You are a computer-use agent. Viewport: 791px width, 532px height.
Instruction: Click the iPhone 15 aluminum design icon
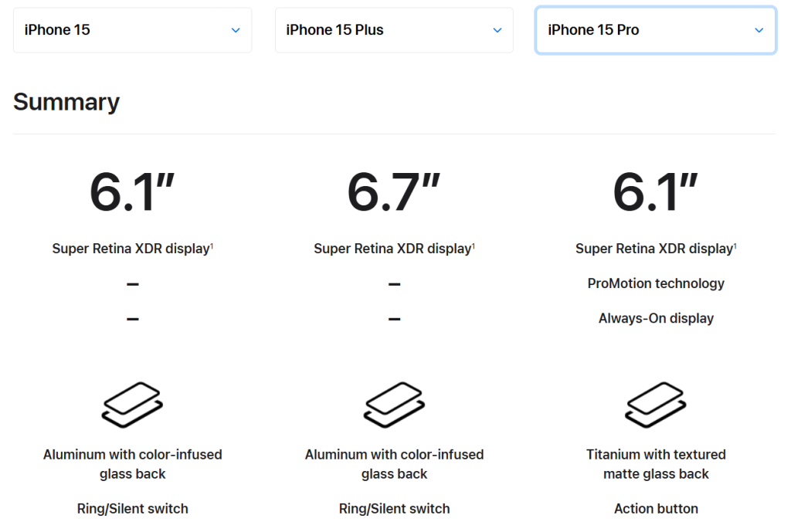132,404
